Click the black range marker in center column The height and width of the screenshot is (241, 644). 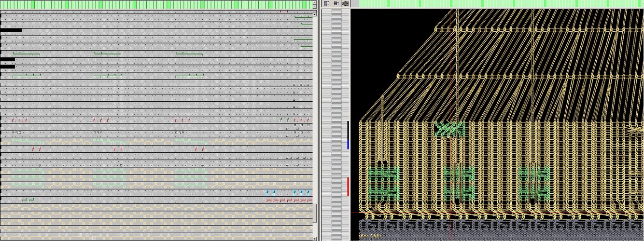point(348,130)
